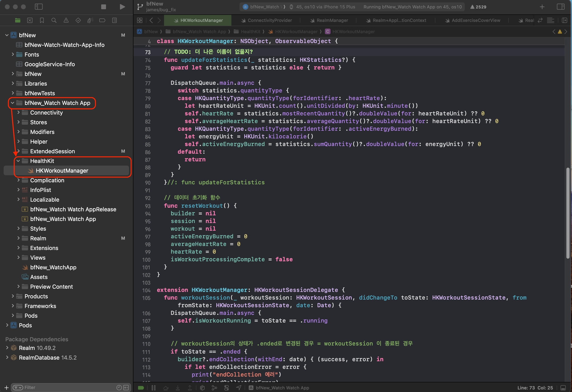Click the 2529 warnings indicator
Viewport: 572px width, 392px height.
point(478,7)
